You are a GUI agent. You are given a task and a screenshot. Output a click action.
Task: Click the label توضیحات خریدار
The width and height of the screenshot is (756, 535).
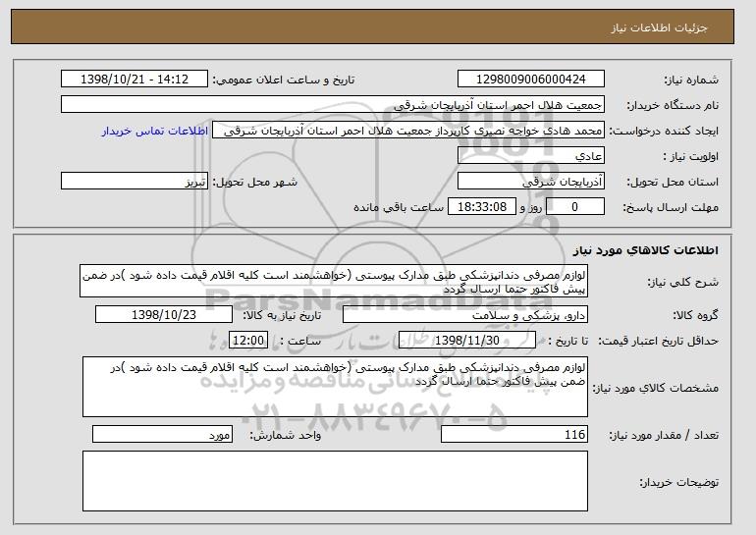[678, 482]
